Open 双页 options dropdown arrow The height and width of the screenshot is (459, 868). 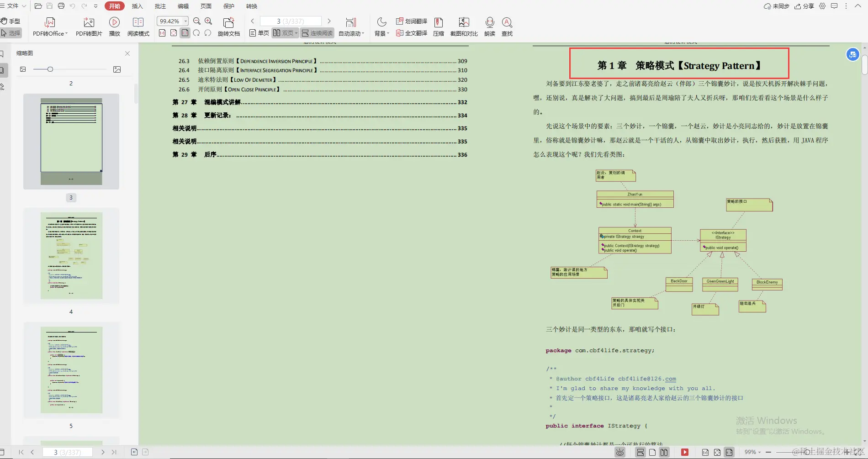pos(296,33)
